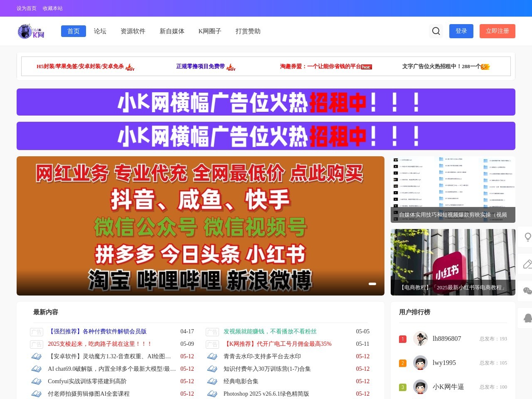Click the 最新内容 section heading

[46, 312]
